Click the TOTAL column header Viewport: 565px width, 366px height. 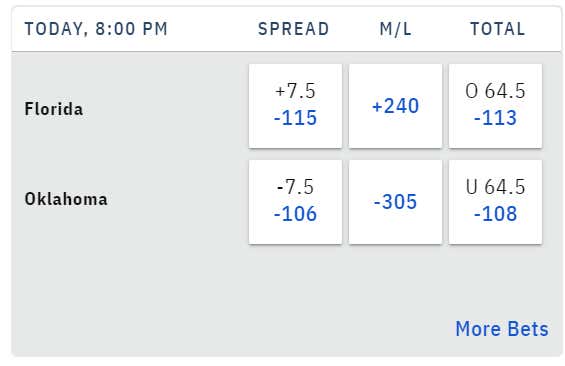[x=498, y=29]
